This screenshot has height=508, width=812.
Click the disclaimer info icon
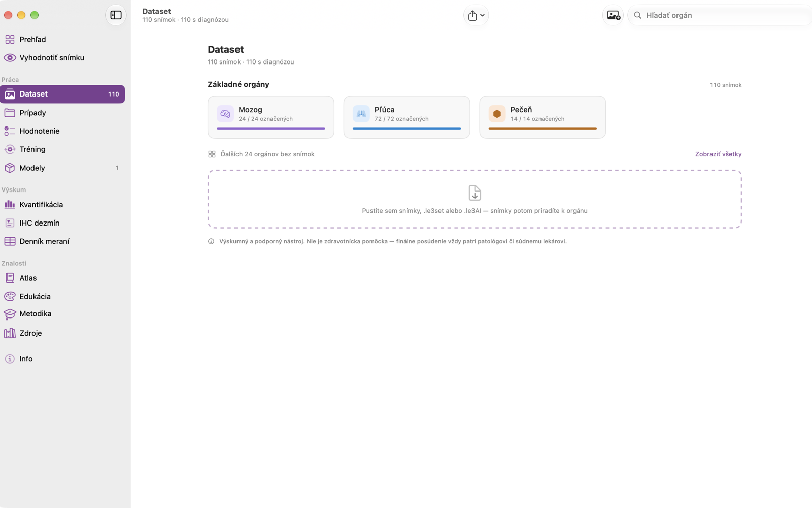point(211,241)
